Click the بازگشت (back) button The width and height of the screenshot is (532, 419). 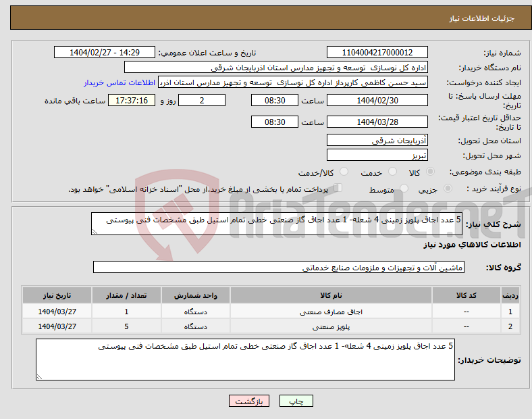pyautogui.click(x=249, y=401)
